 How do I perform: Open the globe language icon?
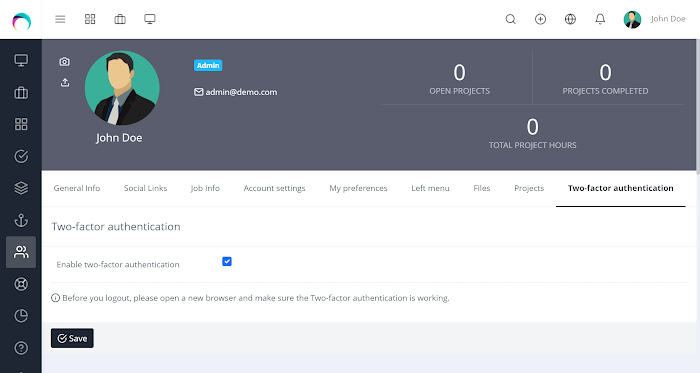point(571,19)
